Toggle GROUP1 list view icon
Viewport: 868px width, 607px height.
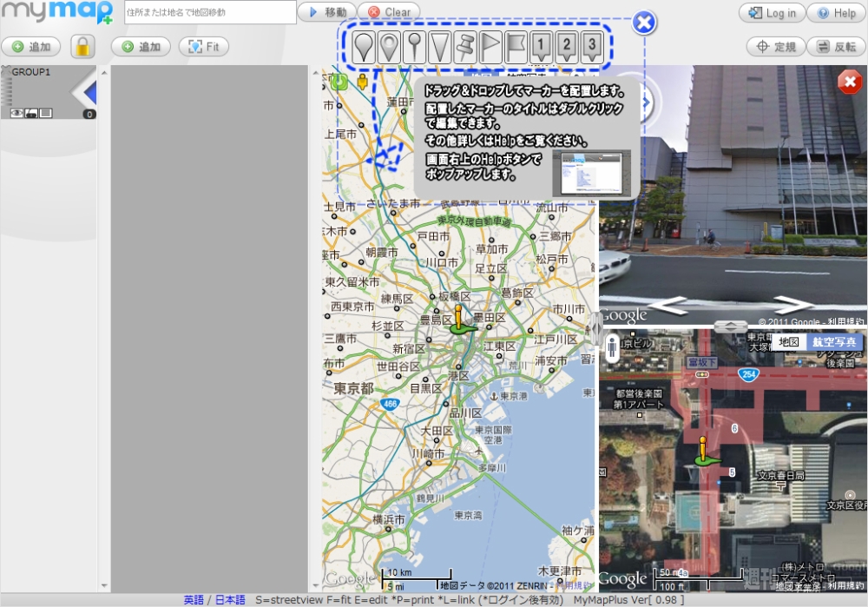coord(46,113)
